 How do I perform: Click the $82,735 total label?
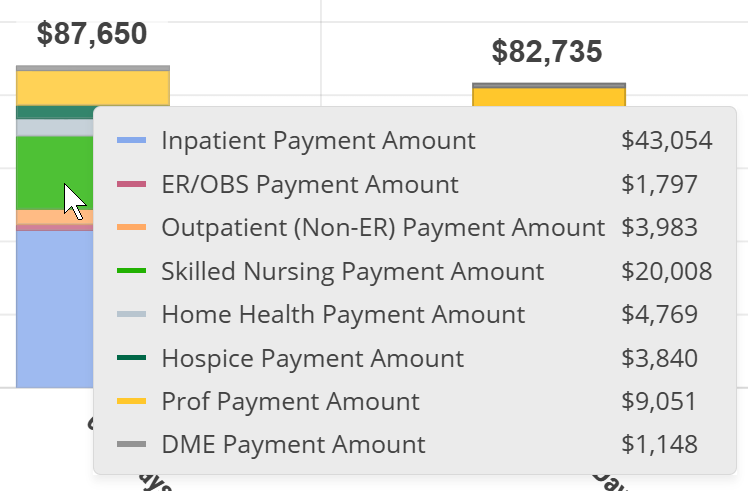click(x=548, y=52)
